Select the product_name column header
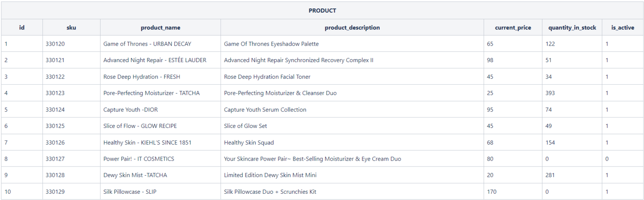 (160, 28)
